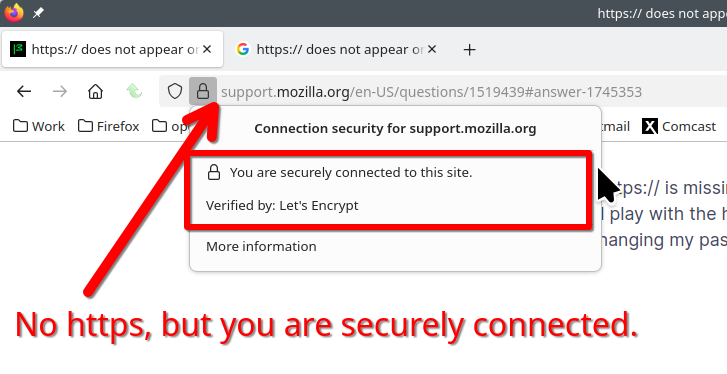This screenshot has width=727, height=374.
Task: Open the Firefox bookmarks folder
Action: tap(109, 126)
